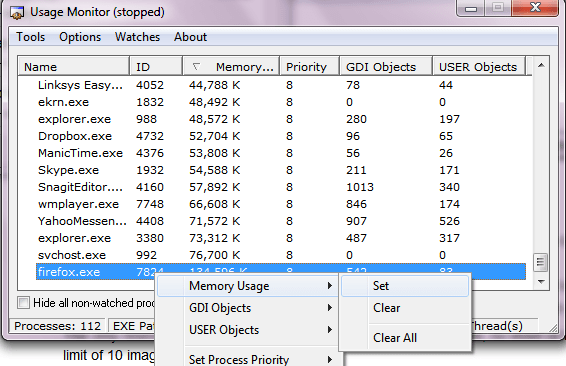Click the EXE Path status bar entry
This screenshot has height=366, width=566.
pos(132,326)
